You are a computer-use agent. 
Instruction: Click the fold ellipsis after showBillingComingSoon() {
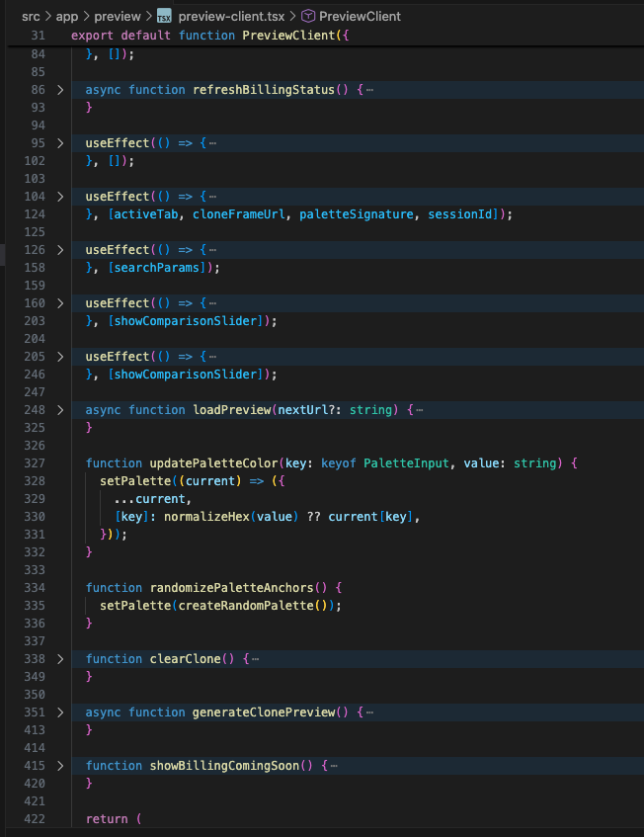coord(334,766)
